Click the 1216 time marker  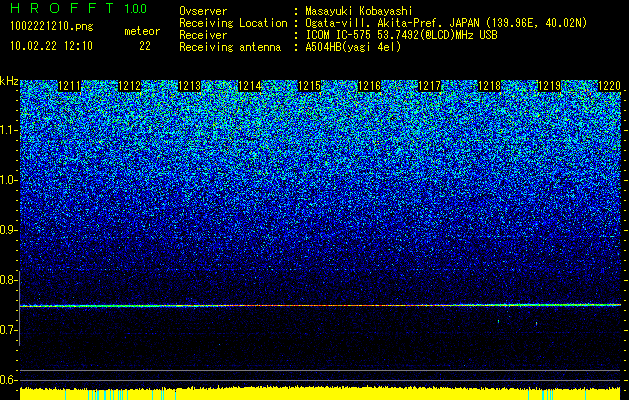tap(369, 86)
